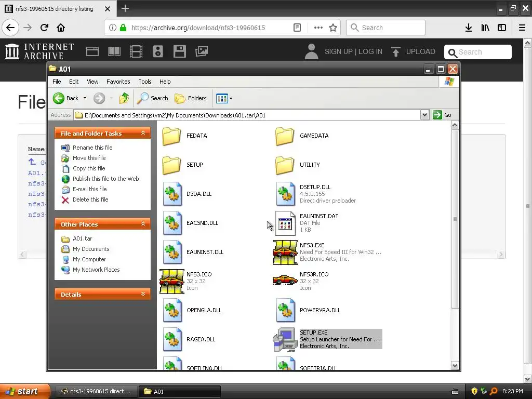Open the Tools menu
Image resolution: width=532 pixels, height=399 pixels.
pos(145,82)
